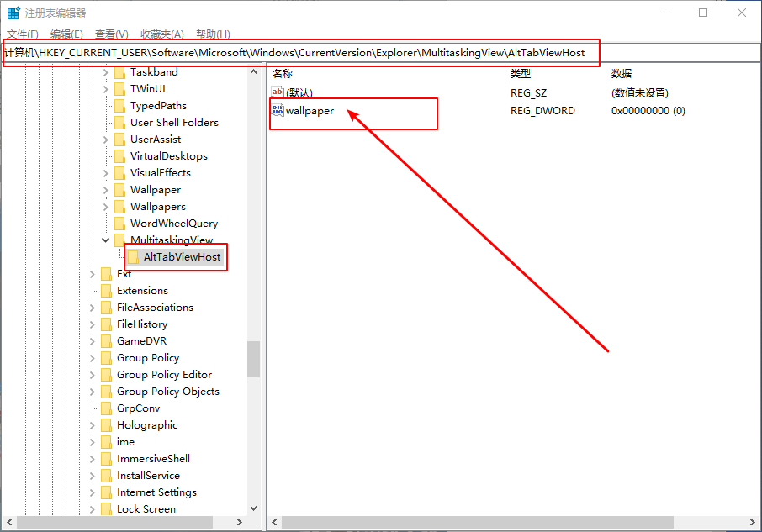Image resolution: width=762 pixels, height=532 pixels.
Task: Click the Holographic folder icon
Action: coord(106,424)
